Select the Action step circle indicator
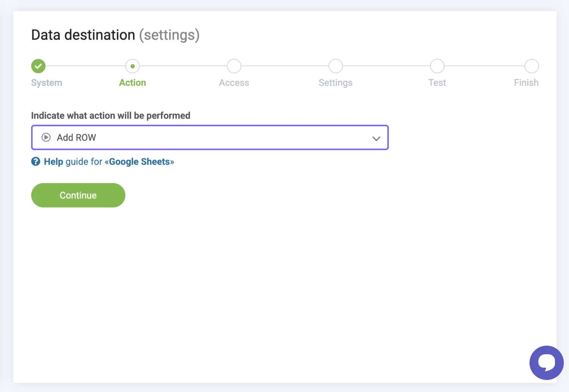569x392 pixels. click(132, 66)
